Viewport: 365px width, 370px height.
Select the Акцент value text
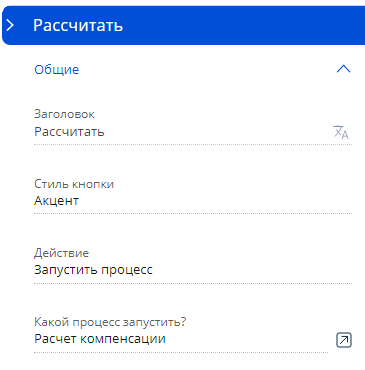(x=56, y=201)
